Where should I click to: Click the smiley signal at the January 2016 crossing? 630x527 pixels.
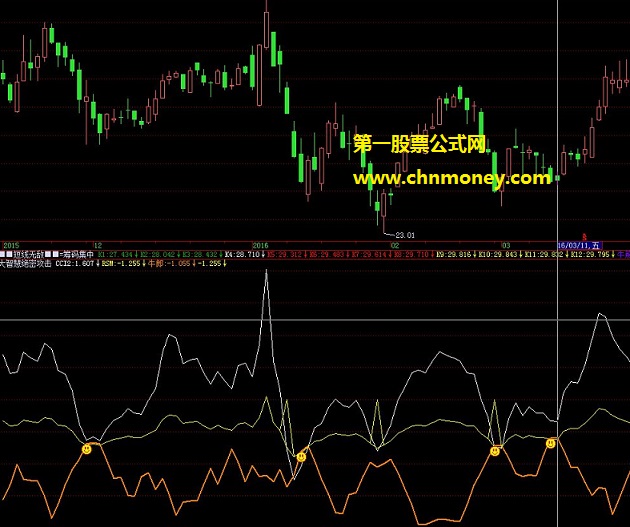click(301, 457)
